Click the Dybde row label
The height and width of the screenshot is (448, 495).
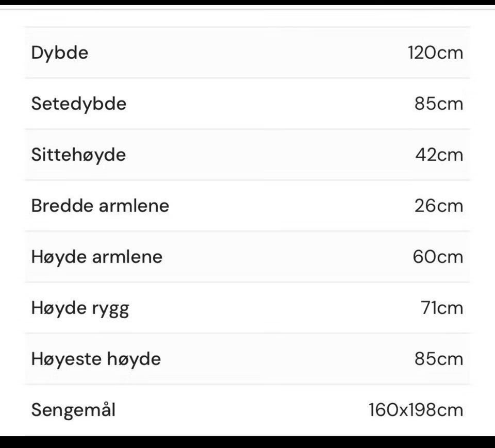point(60,53)
